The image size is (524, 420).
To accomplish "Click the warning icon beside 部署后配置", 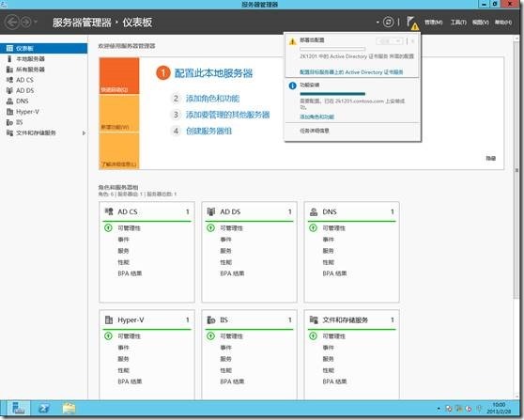I will pyautogui.click(x=292, y=41).
